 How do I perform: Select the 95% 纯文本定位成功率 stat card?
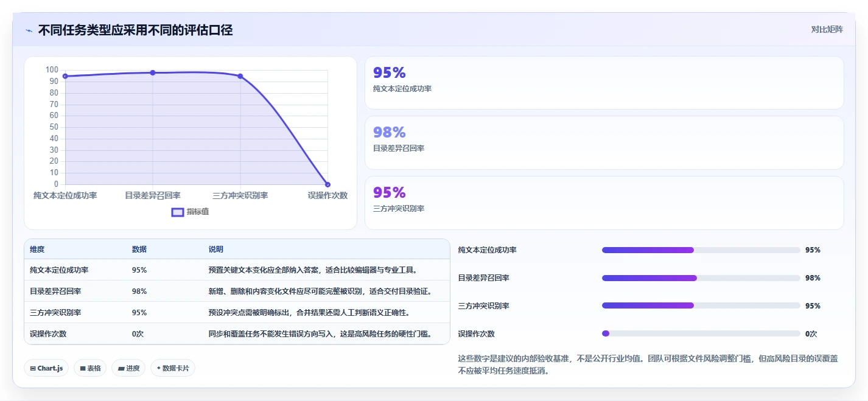(x=604, y=83)
